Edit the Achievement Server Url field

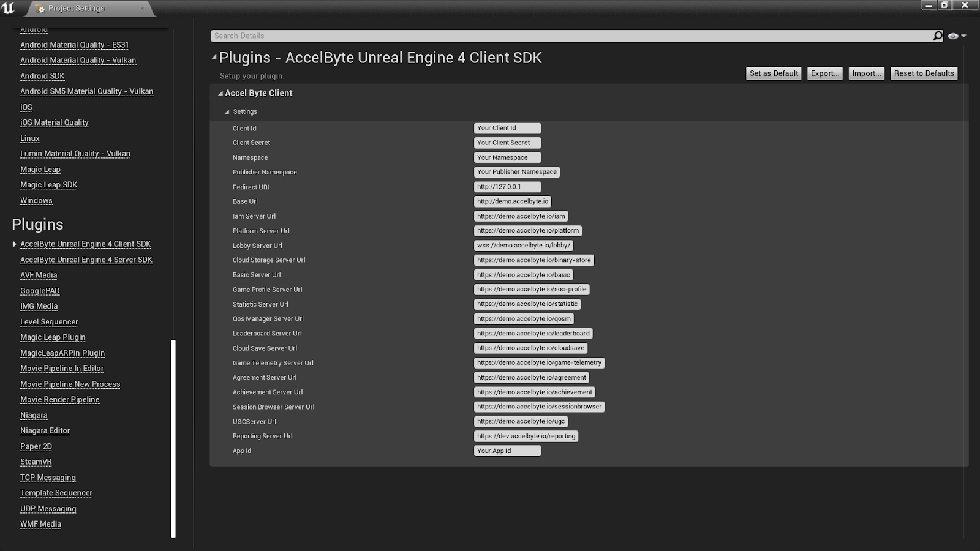(x=535, y=392)
